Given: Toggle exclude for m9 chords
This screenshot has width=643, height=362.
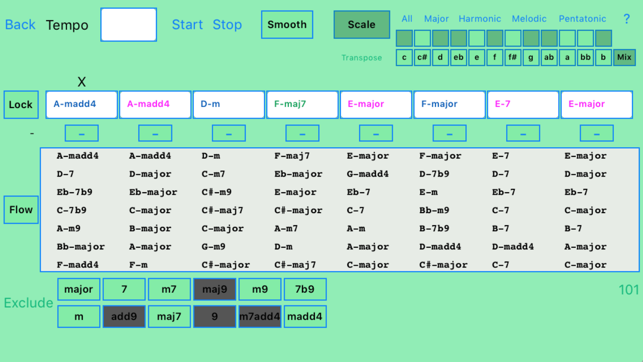Looking at the screenshot, I should tap(260, 289).
